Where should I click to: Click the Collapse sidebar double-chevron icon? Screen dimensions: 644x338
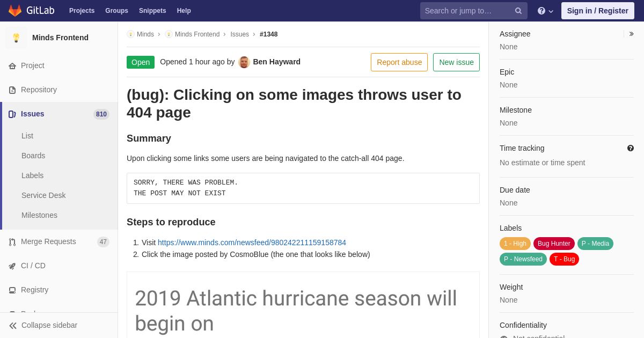13,326
